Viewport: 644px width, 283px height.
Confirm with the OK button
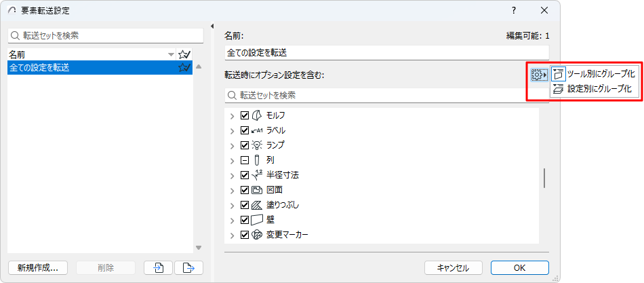pyautogui.click(x=519, y=268)
